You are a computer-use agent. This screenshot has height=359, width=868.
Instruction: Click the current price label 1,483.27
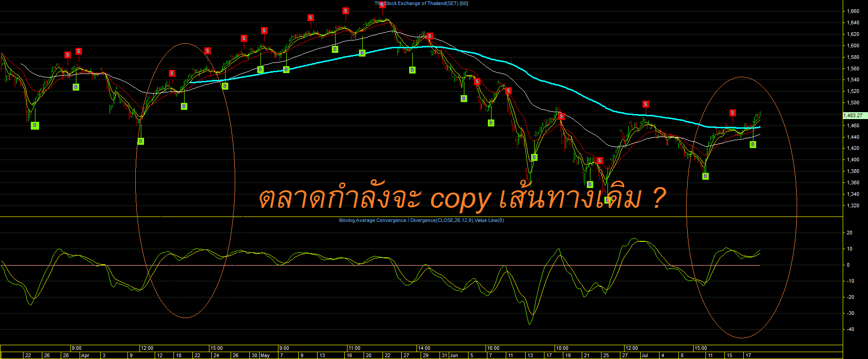click(x=854, y=115)
